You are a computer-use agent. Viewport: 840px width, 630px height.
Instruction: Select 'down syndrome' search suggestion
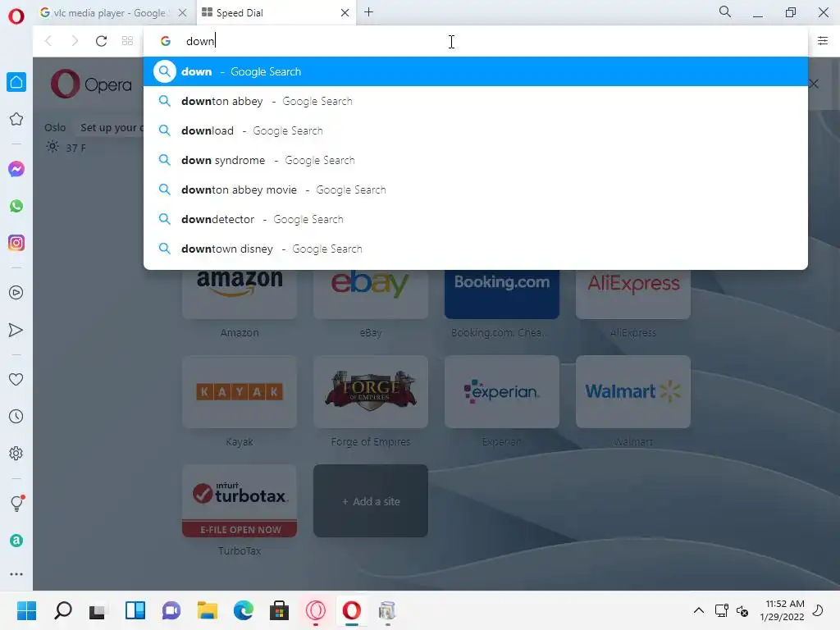(476, 160)
